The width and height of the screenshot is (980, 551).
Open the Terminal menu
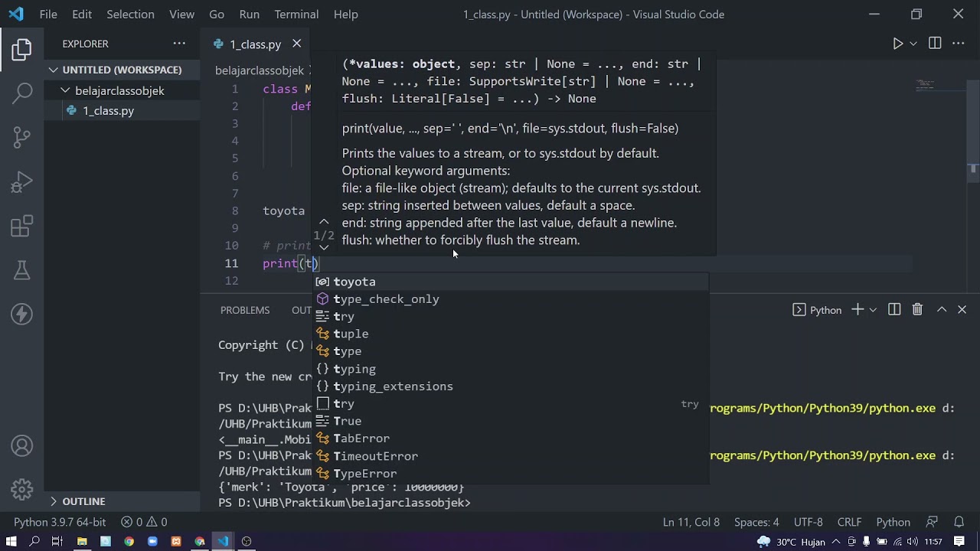point(296,14)
